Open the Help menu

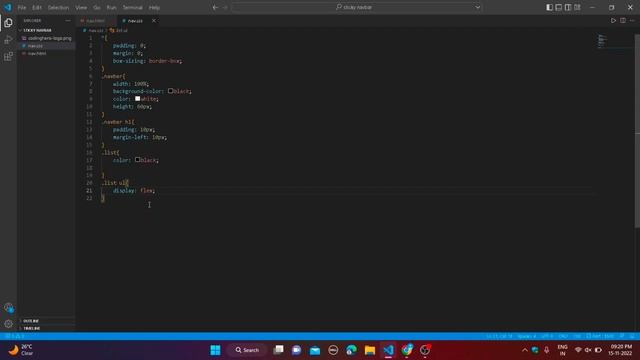click(154, 7)
